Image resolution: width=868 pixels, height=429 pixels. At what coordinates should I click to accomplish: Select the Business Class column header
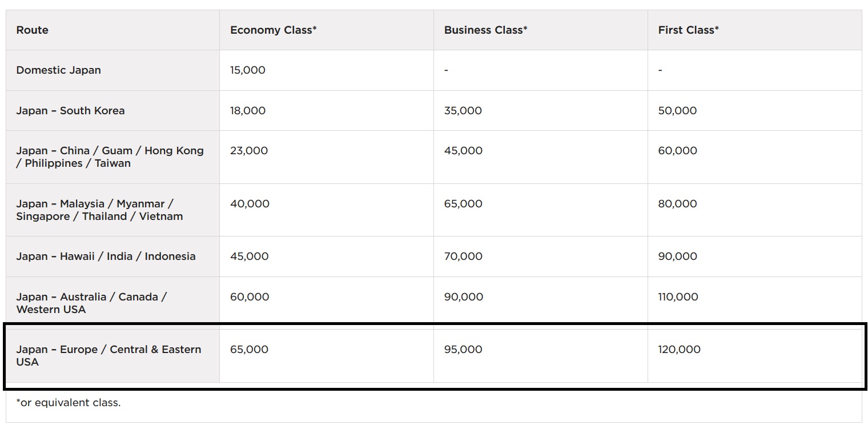click(x=485, y=30)
